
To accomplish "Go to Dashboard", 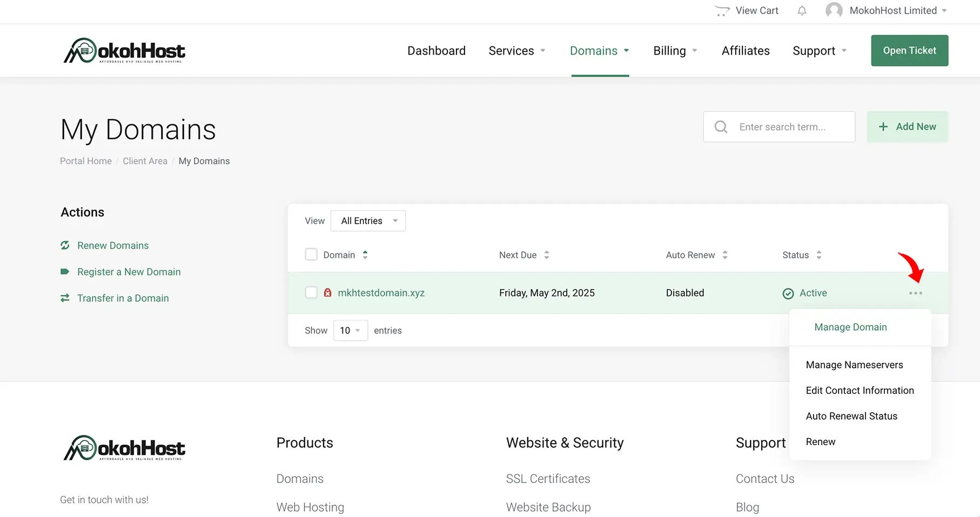I will click(x=437, y=51).
